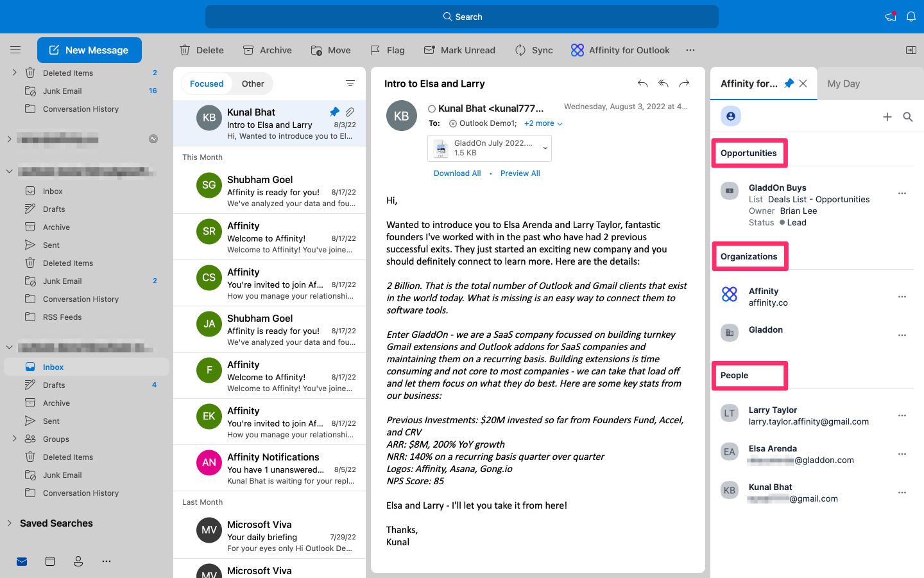Toggle the task pane icon at toolbar's end
This screenshot has height=578, width=924.
pos(911,50)
